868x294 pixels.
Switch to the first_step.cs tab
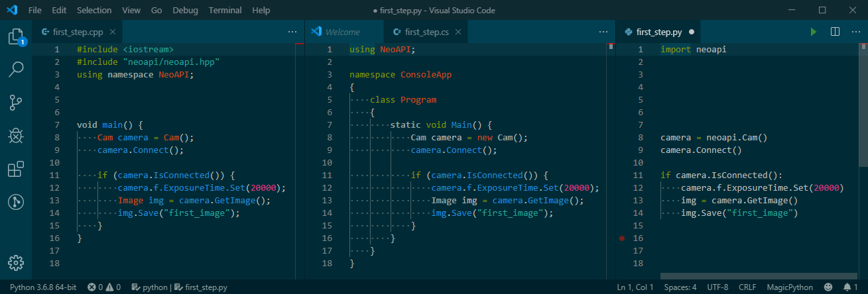tap(425, 32)
